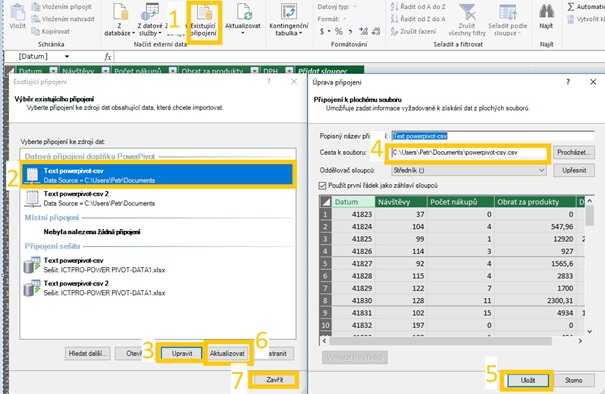Screen dimensions: 605x394
Task: Click the Uložit save button
Action: point(527,380)
